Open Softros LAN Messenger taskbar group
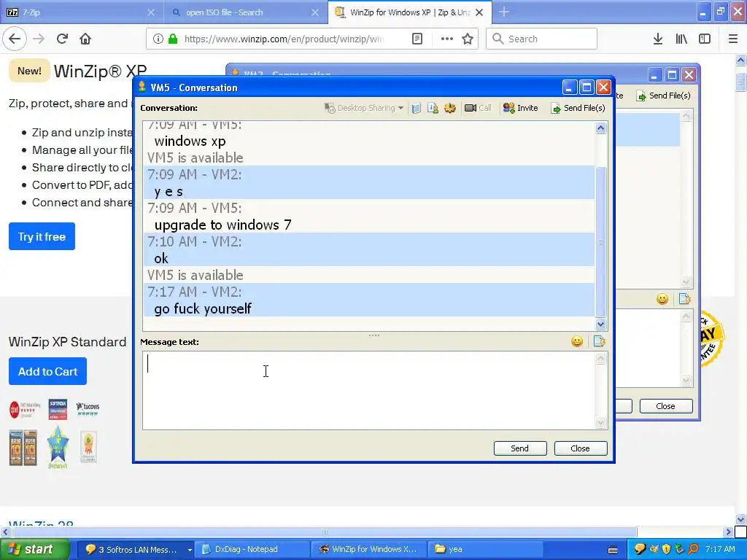This screenshot has width=747, height=560. (x=135, y=550)
